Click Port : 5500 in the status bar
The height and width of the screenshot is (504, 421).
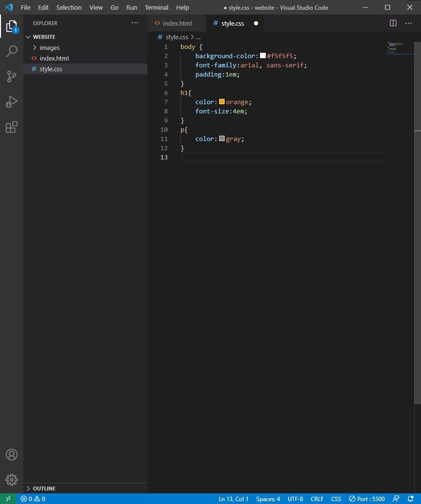point(367,499)
